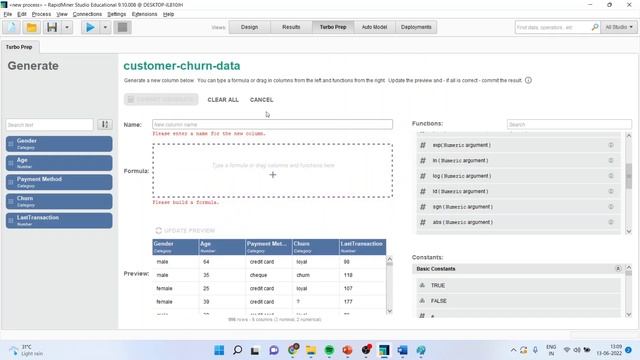Open the All Studio search scope dropdown

tap(619, 27)
